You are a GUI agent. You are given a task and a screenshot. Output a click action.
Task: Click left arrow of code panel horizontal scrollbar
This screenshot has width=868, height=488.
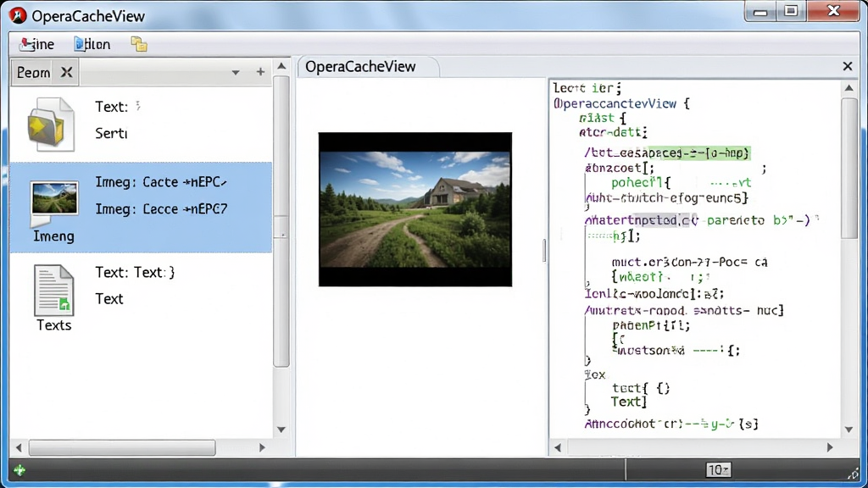558,447
